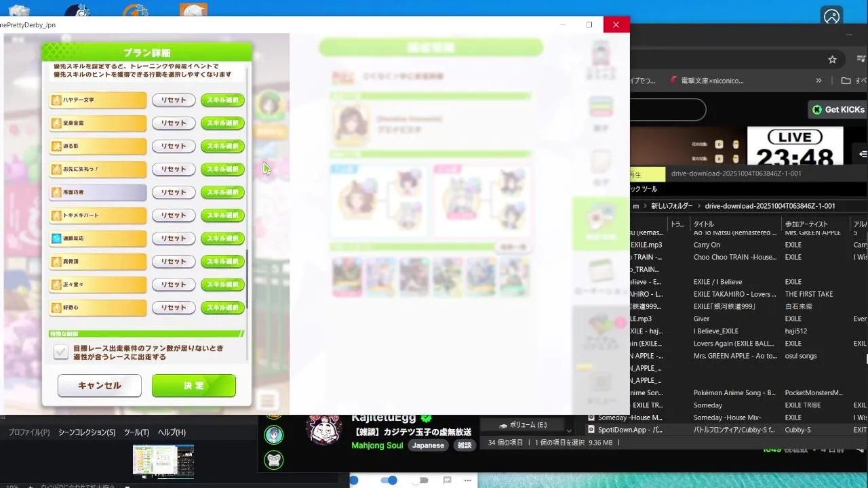Select the I Believe_EXILE track row
The image size is (868, 488).
click(749, 331)
